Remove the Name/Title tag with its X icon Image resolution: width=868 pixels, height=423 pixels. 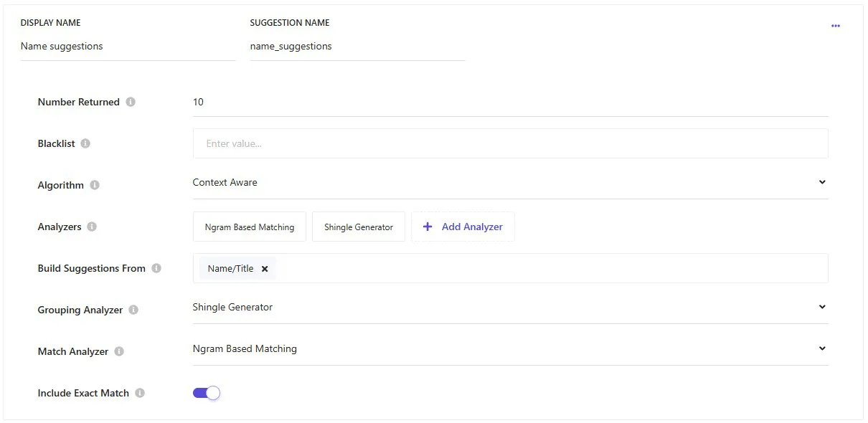tap(265, 268)
